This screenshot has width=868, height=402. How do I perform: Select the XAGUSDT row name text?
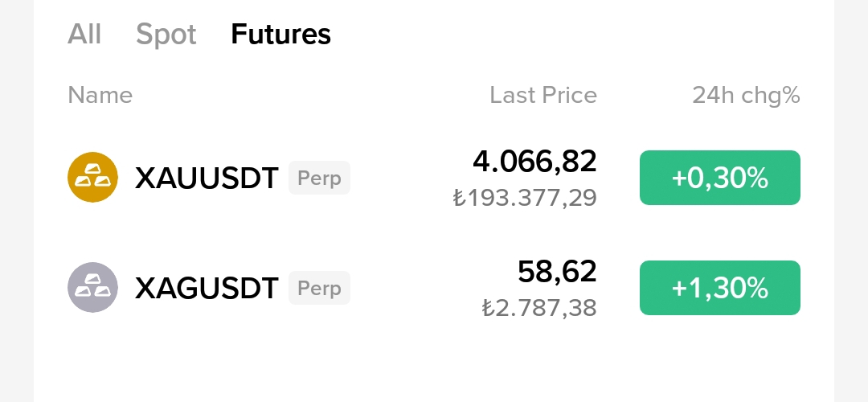point(207,289)
